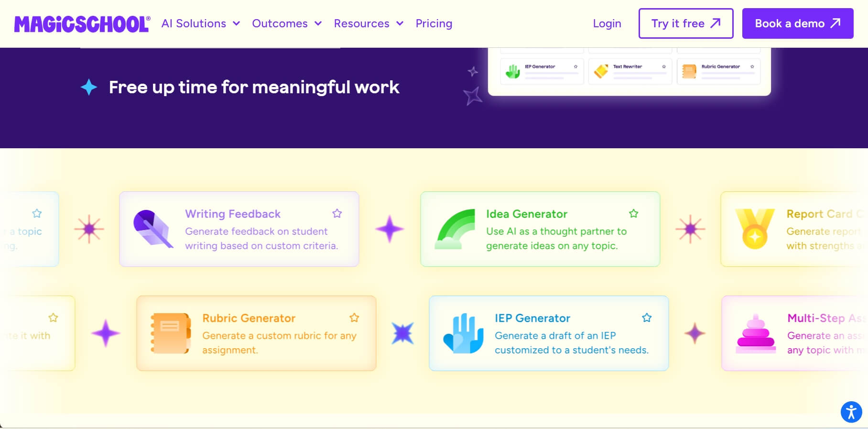Click the orange notebook Rubric Generator icon
868x429 pixels.
(171, 333)
